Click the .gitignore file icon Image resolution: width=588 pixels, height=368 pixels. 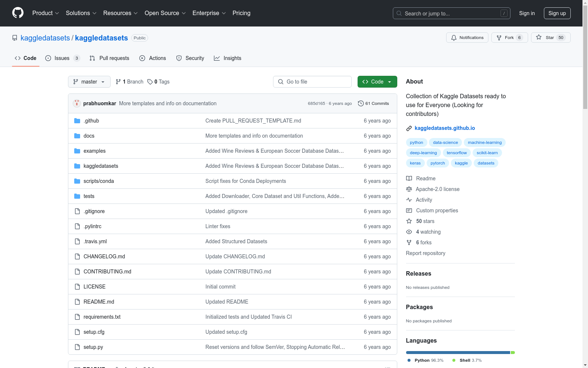coord(77,211)
